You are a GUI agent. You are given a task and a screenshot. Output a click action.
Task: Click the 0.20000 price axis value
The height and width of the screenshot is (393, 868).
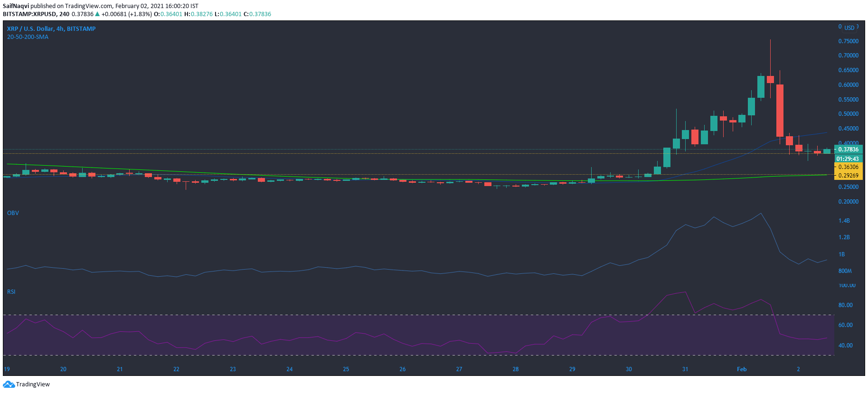coord(849,202)
